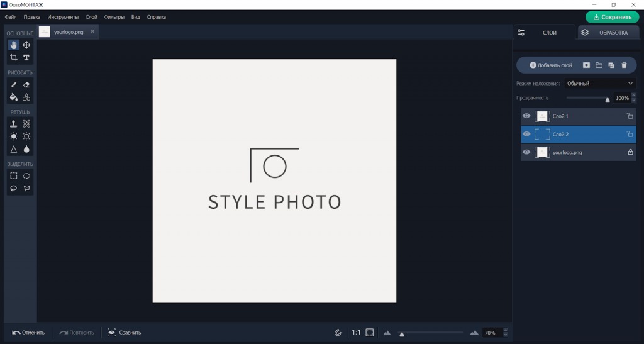Select the elliptical selection tool
Image resolution: width=644 pixels, height=344 pixels.
coord(26,176)
